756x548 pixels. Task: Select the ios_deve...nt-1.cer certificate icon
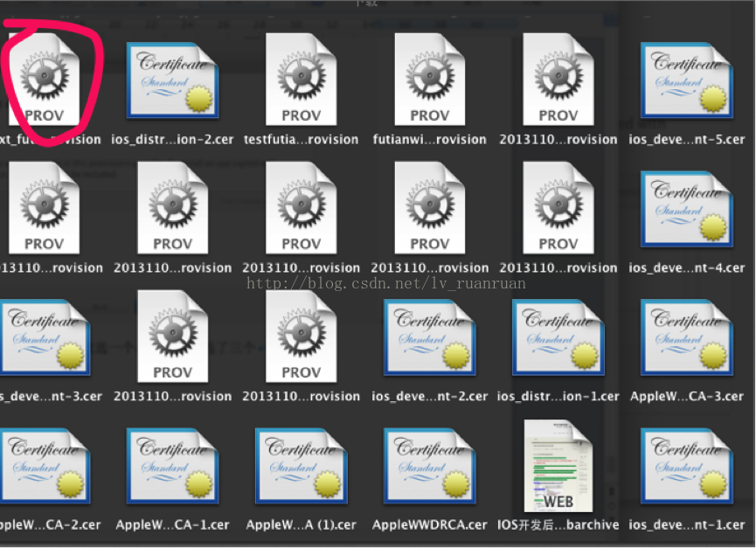tap(687, 466)
